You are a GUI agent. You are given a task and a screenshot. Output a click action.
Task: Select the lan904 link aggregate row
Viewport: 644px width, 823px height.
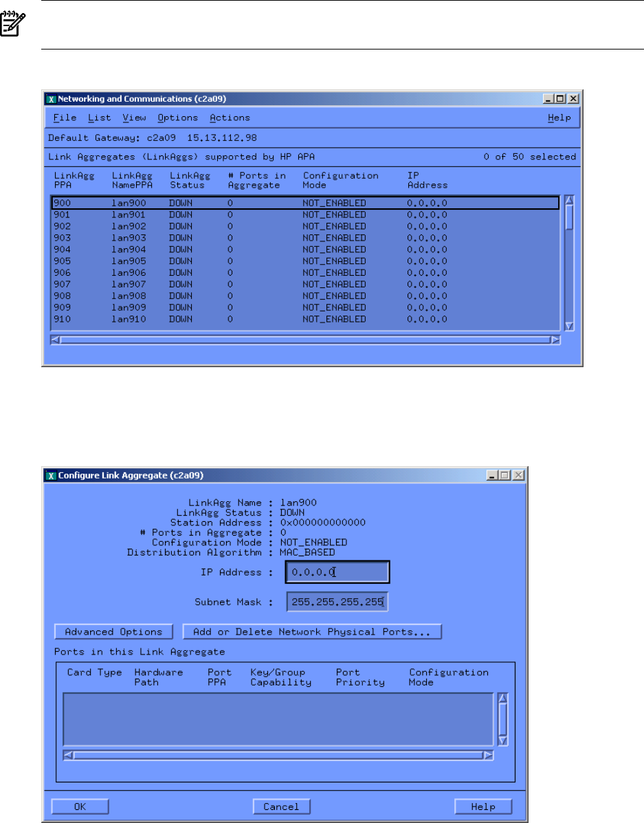click(x=305, y=250)
